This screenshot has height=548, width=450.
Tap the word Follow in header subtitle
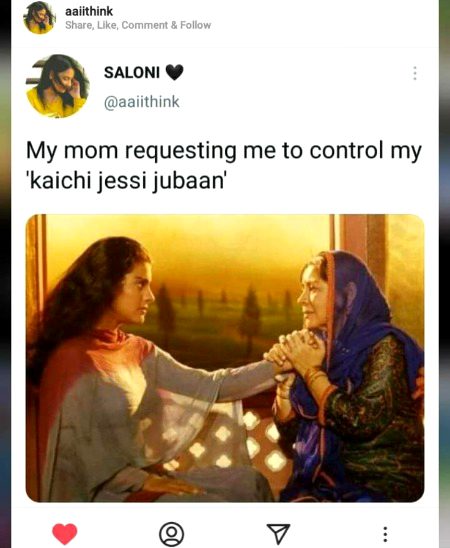pos(196,25)
